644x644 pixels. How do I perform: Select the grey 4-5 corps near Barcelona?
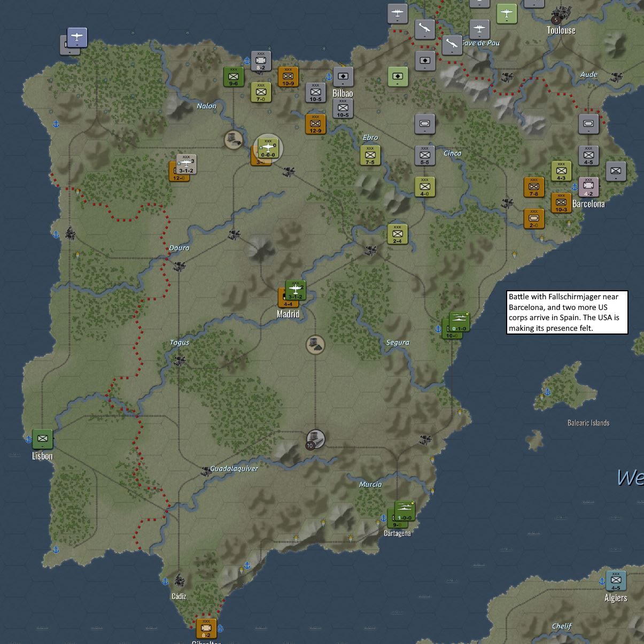coord(588,155)
